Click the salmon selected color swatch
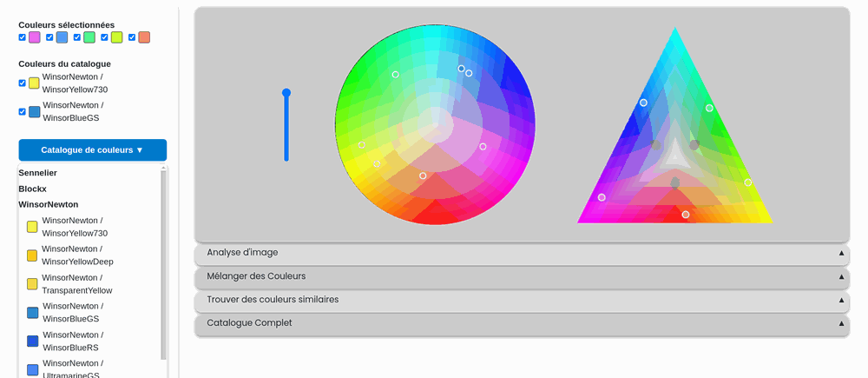The width and height of the screenshot is (868, 378). tap(144, 37)
